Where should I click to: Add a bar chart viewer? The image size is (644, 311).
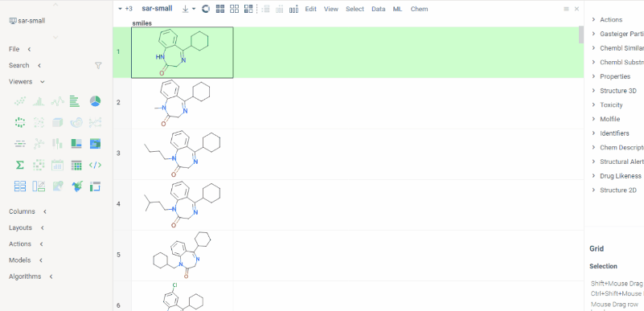(x=74, y=101)
